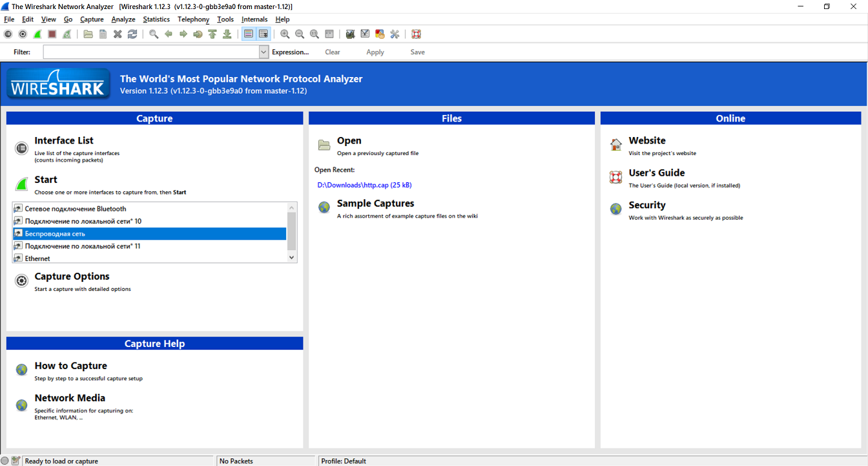Image resolution: width=868 pixels, height=466 pixels.
Task: Toggle Auto scroll in live capture button
Action: click(263, 34)
